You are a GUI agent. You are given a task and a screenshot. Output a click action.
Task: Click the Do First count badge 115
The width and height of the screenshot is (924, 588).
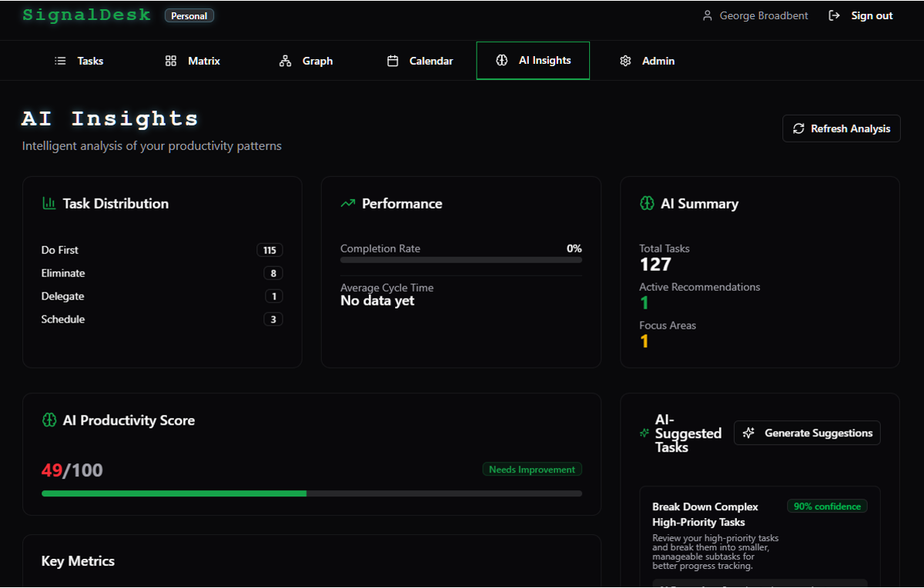coord(269,250)
